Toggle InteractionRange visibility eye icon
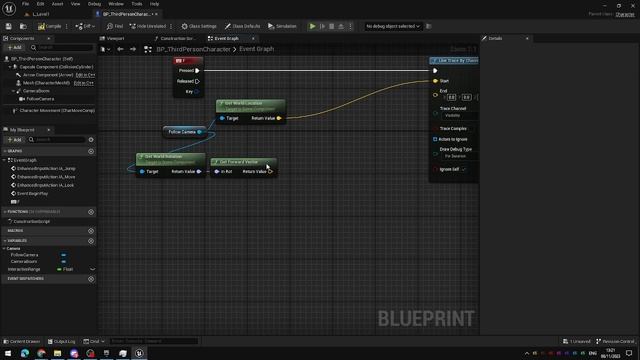Viewport: 640px width, 360px height. coord(92,269)
